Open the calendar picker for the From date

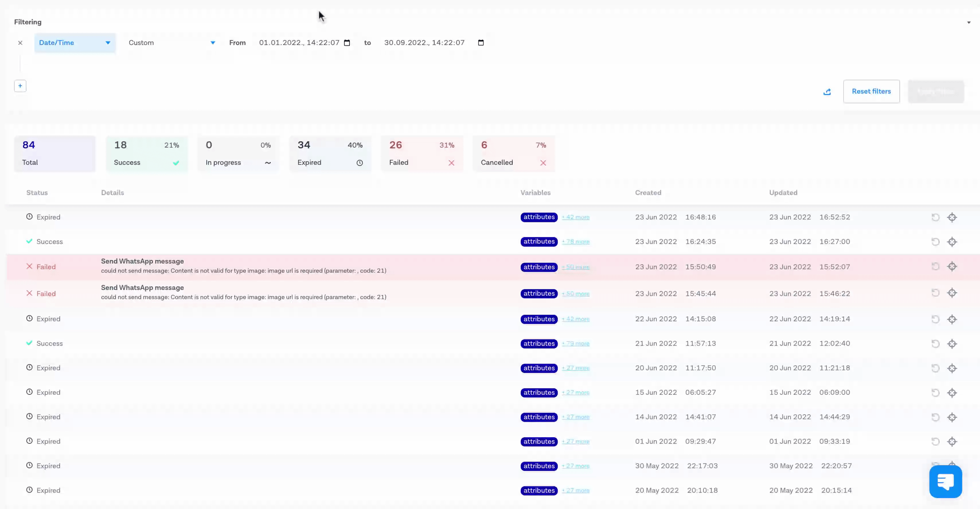click(347, 43)
